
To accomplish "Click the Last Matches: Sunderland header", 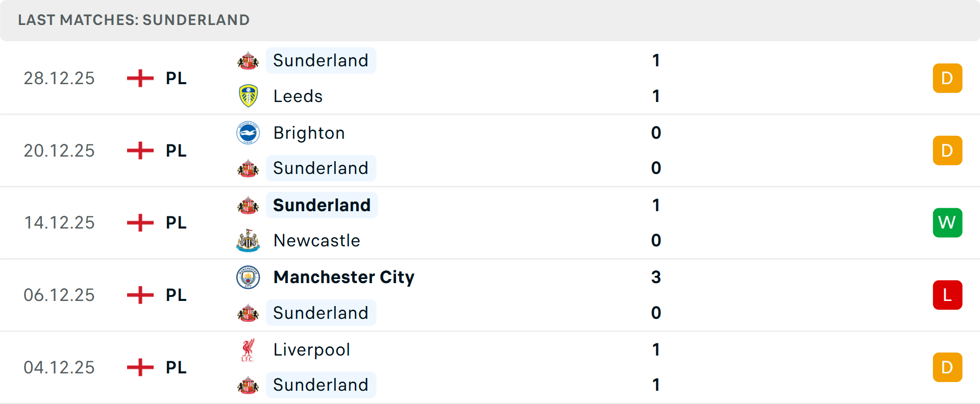I will (134, 20).
